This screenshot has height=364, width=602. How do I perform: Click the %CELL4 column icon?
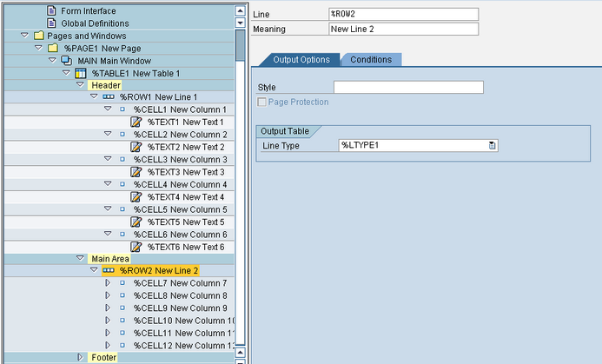(122, 184)
